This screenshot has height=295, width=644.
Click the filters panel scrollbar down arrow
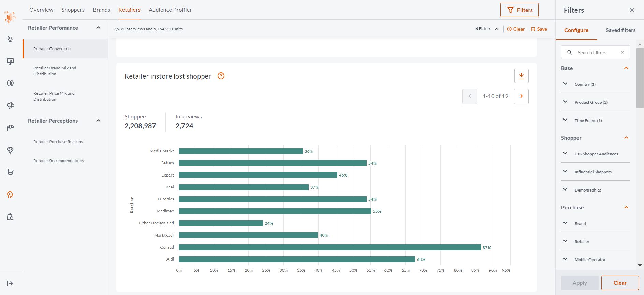(640, 265)
